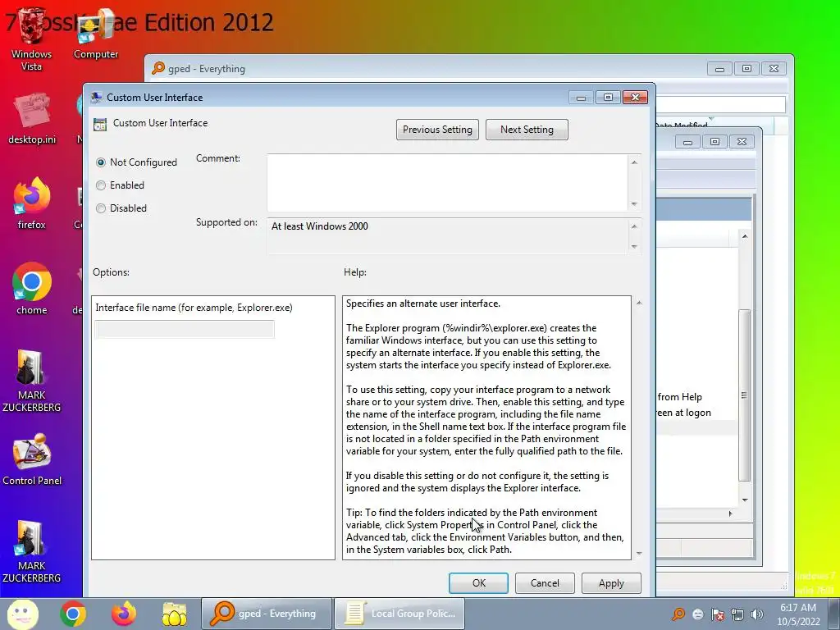
Task: Go to Previous Setting
Action: [x=438, y=130]
